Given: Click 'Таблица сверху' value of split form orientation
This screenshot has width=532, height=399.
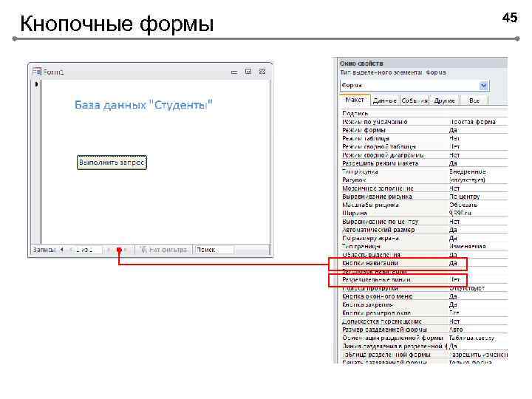Looking at the screenshot, I should (x=472, y=338).
